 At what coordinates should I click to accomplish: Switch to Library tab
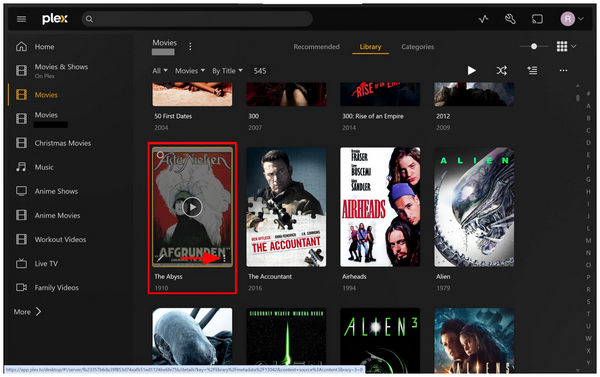(x=370, y=47)
